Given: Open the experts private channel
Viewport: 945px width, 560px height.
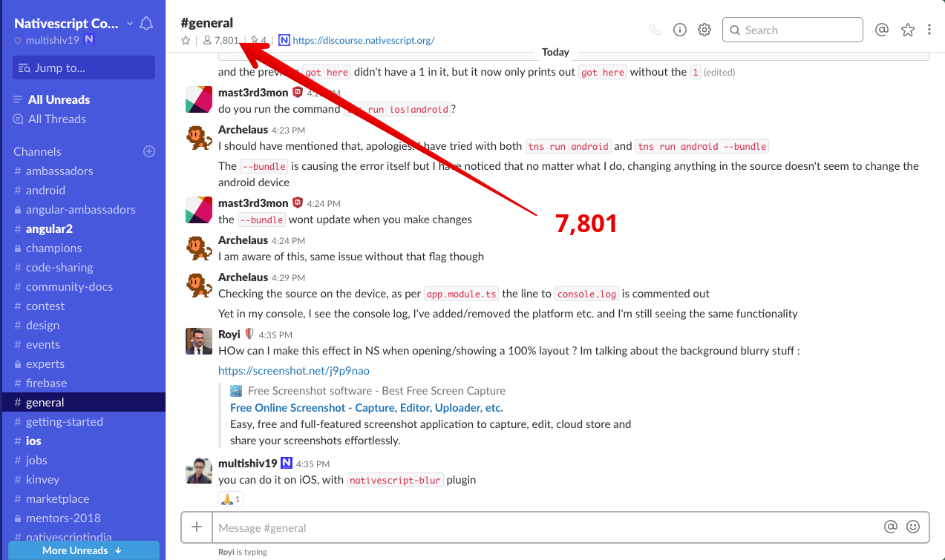Looking at the screenshot, I should (45, 363).
